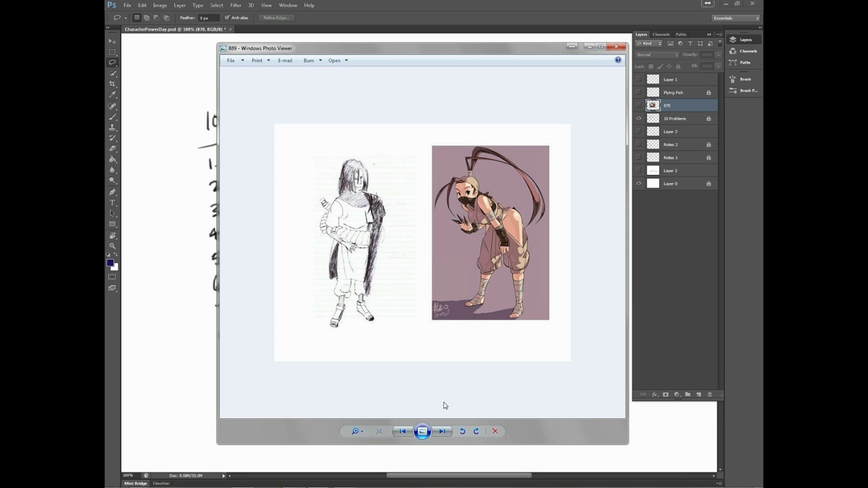Choose the Horizontal Type tool

[113, 203]
